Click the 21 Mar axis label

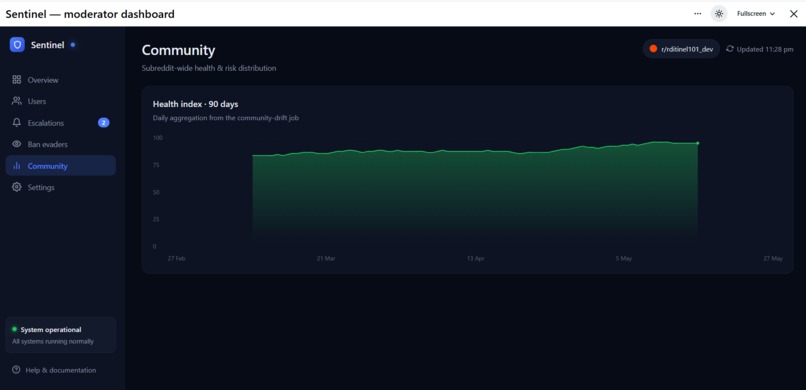pos(326,258)
